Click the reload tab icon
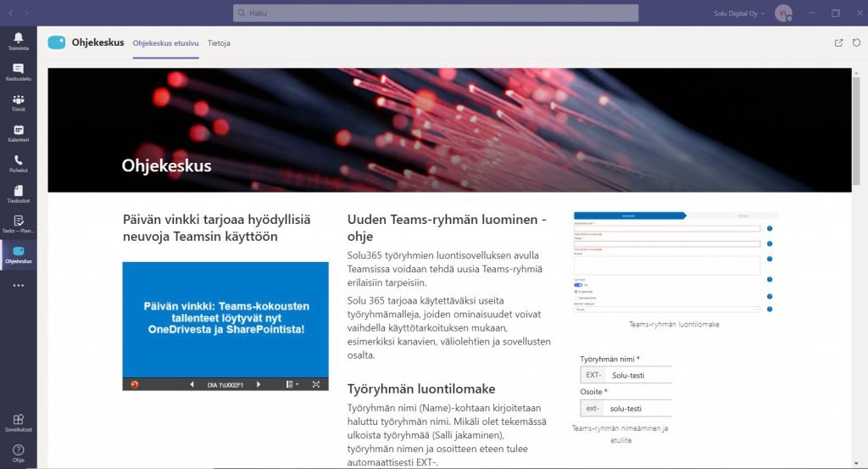Screen dimensions: 868x469 [856, 42]
